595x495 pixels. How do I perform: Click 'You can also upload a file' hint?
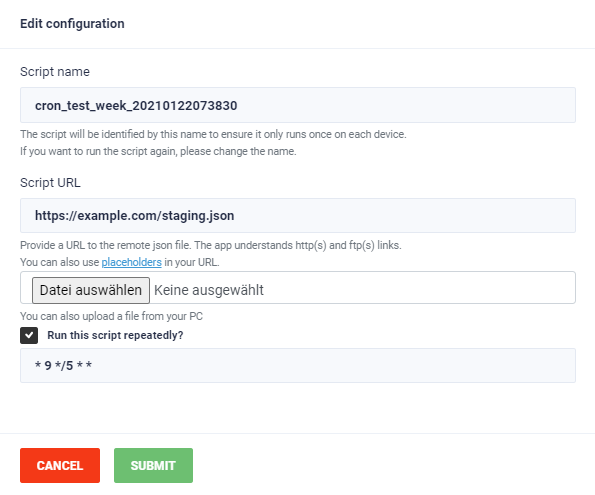pyautogui.click(x=111, y=316)
